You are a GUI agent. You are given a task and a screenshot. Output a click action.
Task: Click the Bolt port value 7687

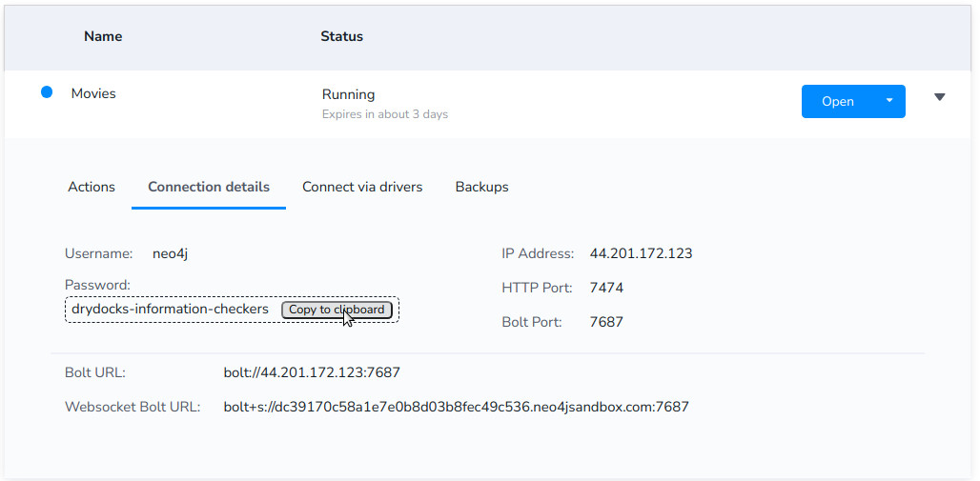click(606, 322)
